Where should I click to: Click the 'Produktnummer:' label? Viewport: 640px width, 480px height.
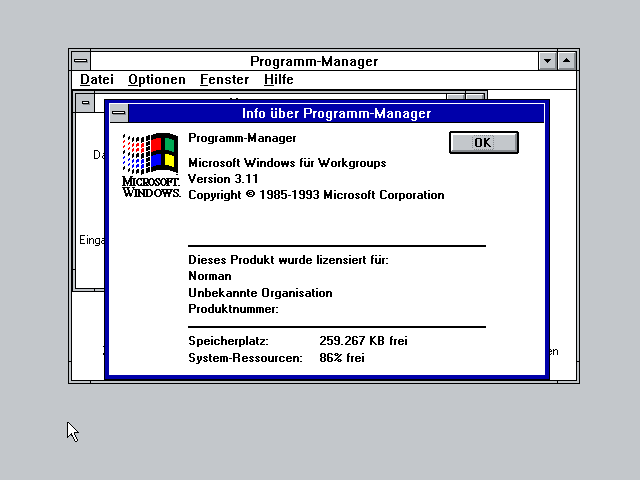point(233,309)
